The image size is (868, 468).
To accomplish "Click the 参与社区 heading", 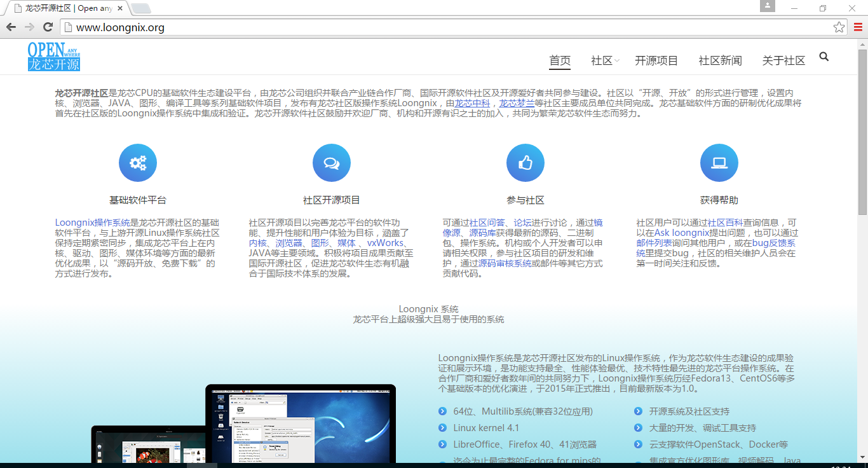I will click(526, 200).
